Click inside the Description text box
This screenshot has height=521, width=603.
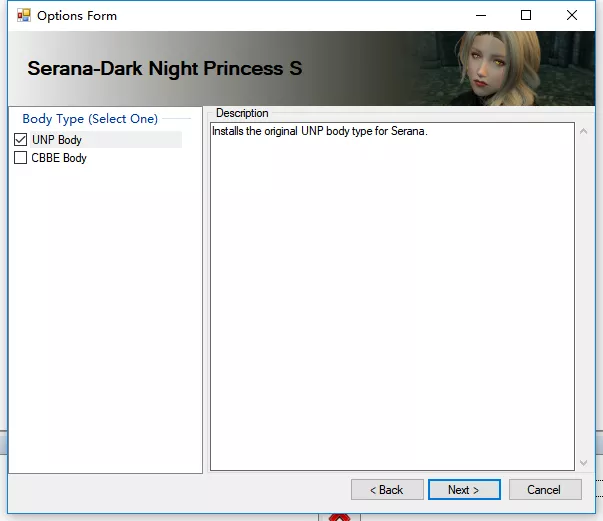click(x=392, y=296)
